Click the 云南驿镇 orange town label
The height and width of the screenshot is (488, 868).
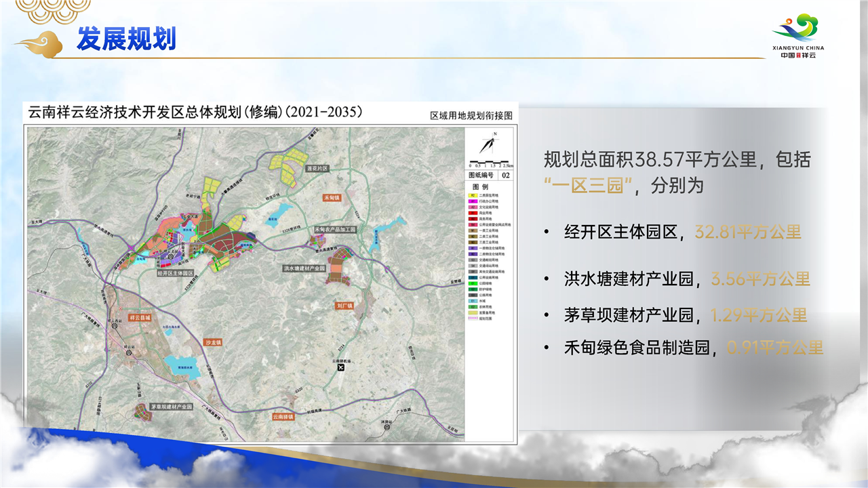(283, 418)
